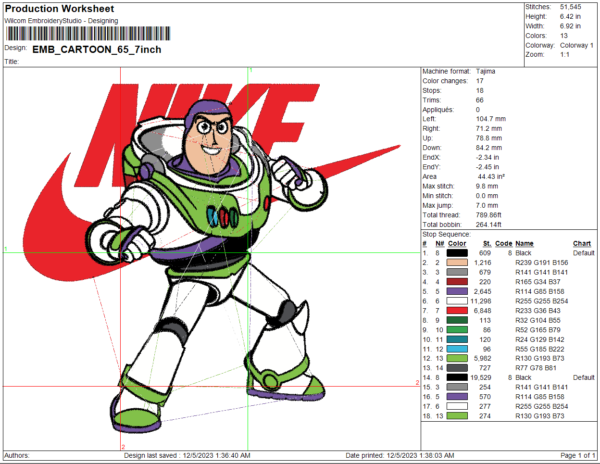This screenshot has width=600, height=464.
Task: Select the gray swatch in stop row 15
Action: coord(457,387)
